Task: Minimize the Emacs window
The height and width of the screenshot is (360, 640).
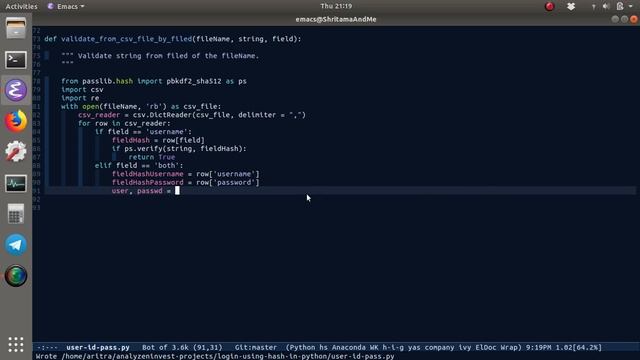Action: tap(615, 19)
